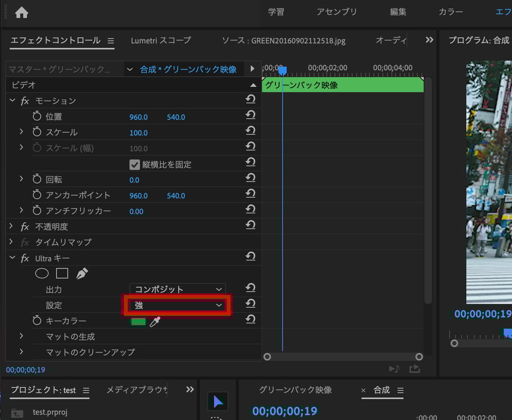
Task: Click the 位置 X value 960.0
Action: (139, 117)
